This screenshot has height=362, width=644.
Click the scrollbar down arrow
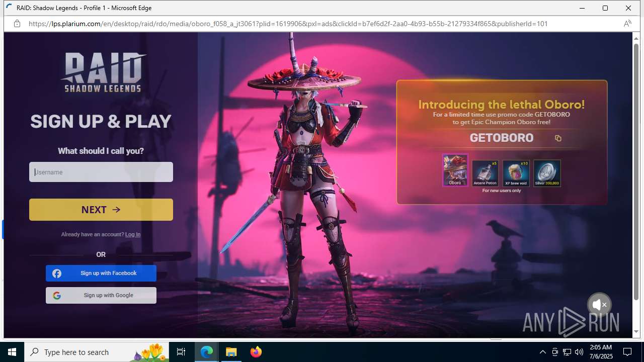pyautogui.click(x=636, y=332)
